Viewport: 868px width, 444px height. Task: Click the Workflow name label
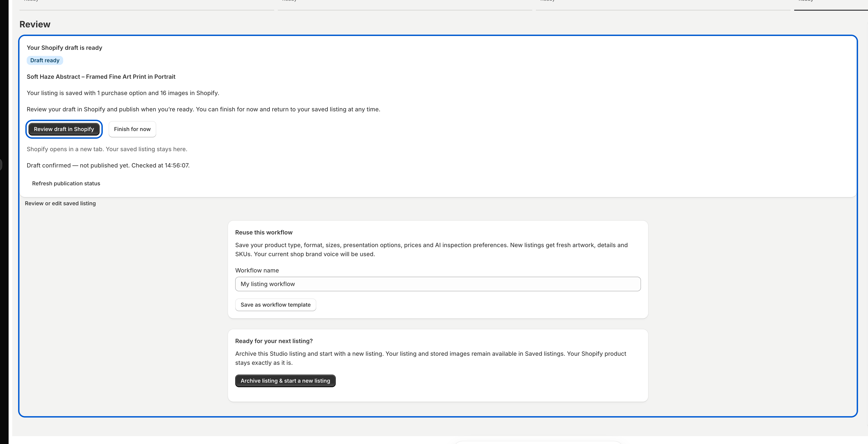(x=257, y=270)
